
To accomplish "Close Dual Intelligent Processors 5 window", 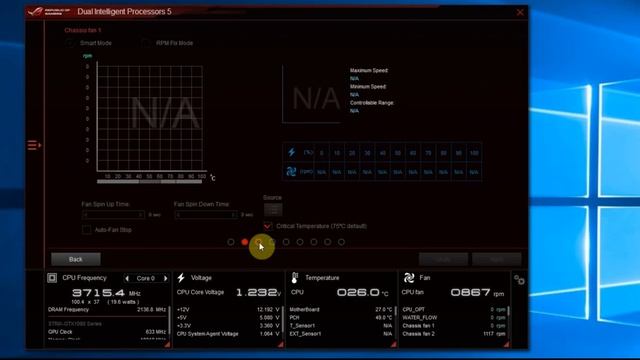I will [x=520, y=12].
